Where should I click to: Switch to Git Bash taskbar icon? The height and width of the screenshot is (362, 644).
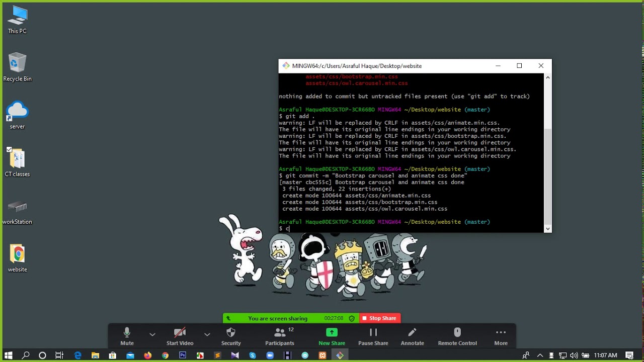coord(340,355)
